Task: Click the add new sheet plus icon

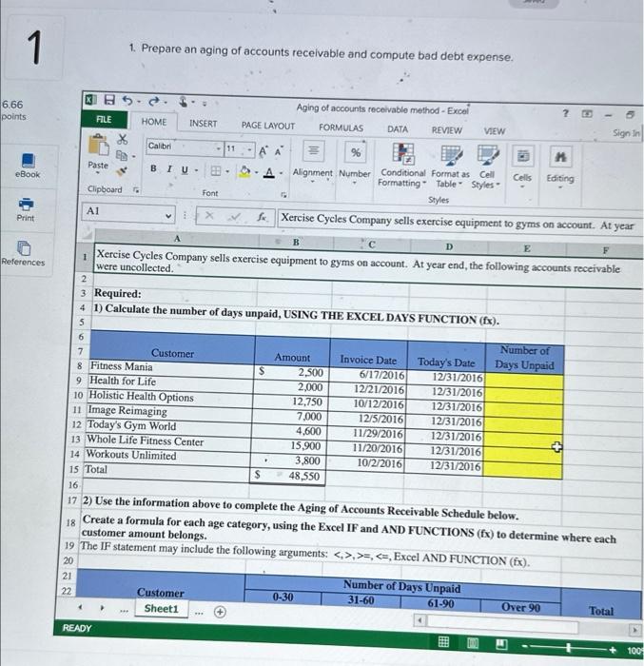Action: pyautogui.click(x=220, y=612)
